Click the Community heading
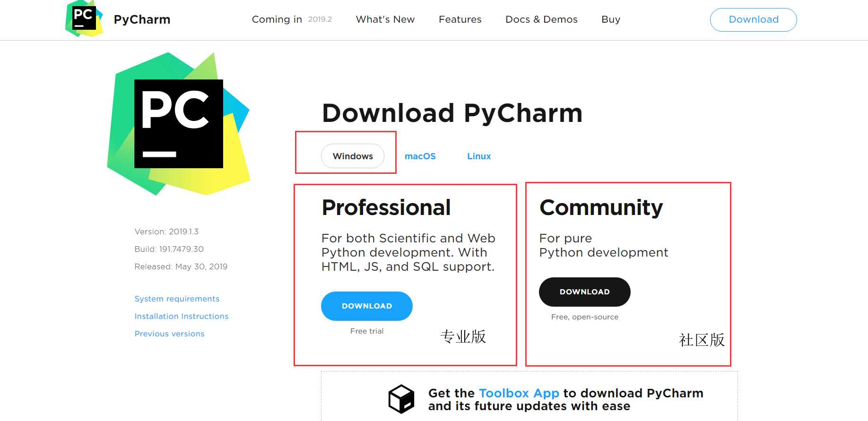The image size is (868, 421). tap(601, 208)
